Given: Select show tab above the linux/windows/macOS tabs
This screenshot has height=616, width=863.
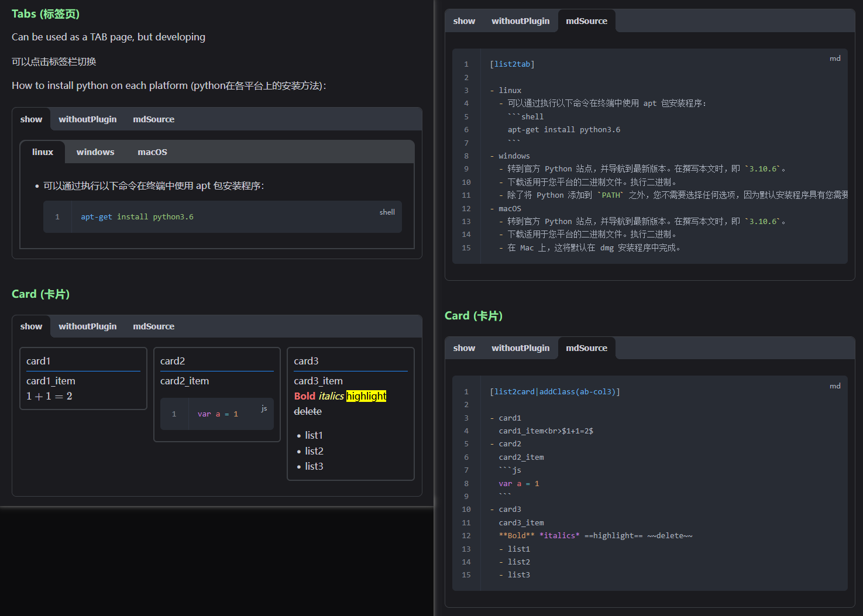Looking at the screenshot, I should click(31, 119).
